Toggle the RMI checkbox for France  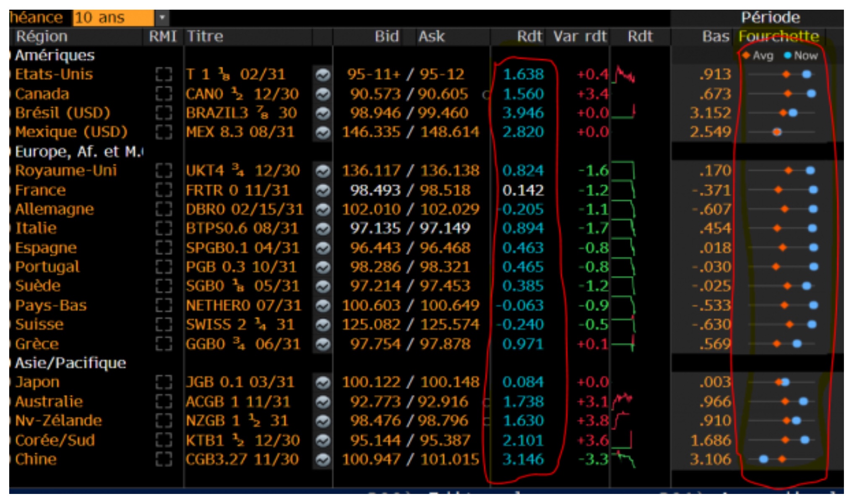[164, 190]
